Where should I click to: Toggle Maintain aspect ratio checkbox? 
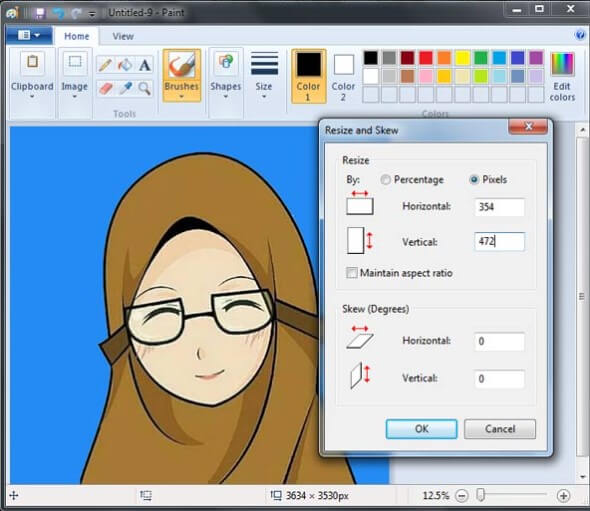pos(352,273)
